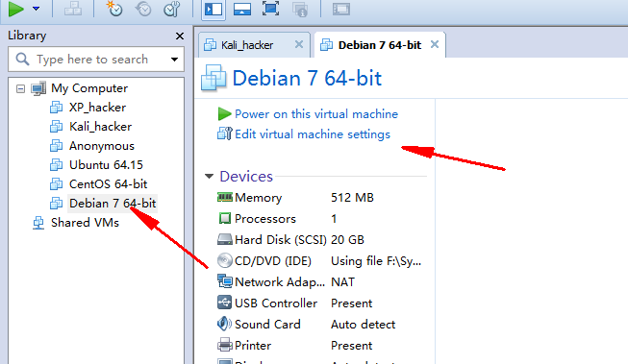Viewport: 628px width, 364px height.
Task: Click the Auto detect sound card value
Action: point(363,325)
